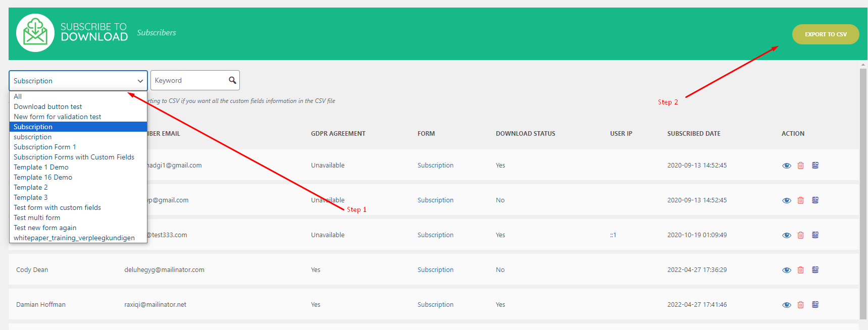Delete the Cody Dean subscriber
The width and height of the screenshot is (868, 330).
pyautogui.click(x=801, y=270)
